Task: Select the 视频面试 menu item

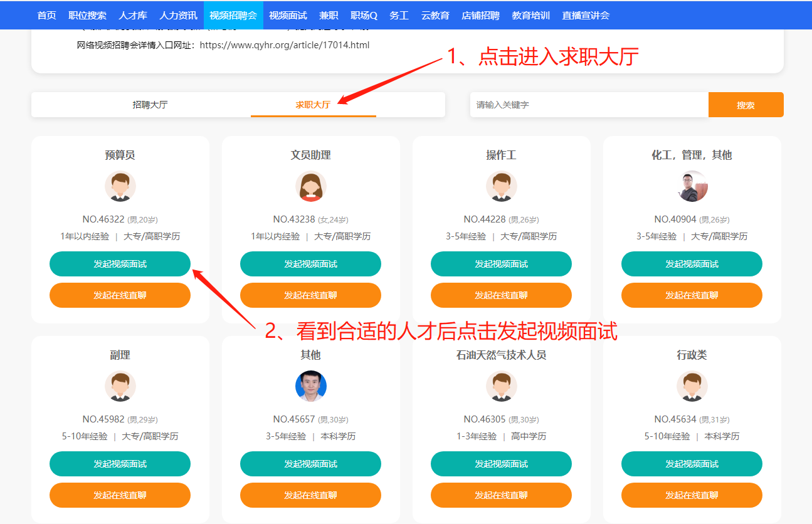Action: point(288,15)
